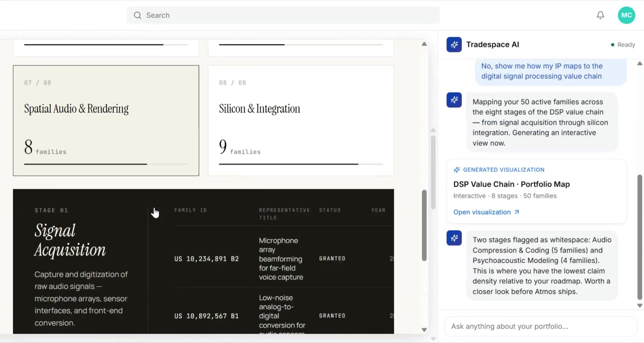Click the chat panel scroll up arrow
644x343 pixels.
640,63
